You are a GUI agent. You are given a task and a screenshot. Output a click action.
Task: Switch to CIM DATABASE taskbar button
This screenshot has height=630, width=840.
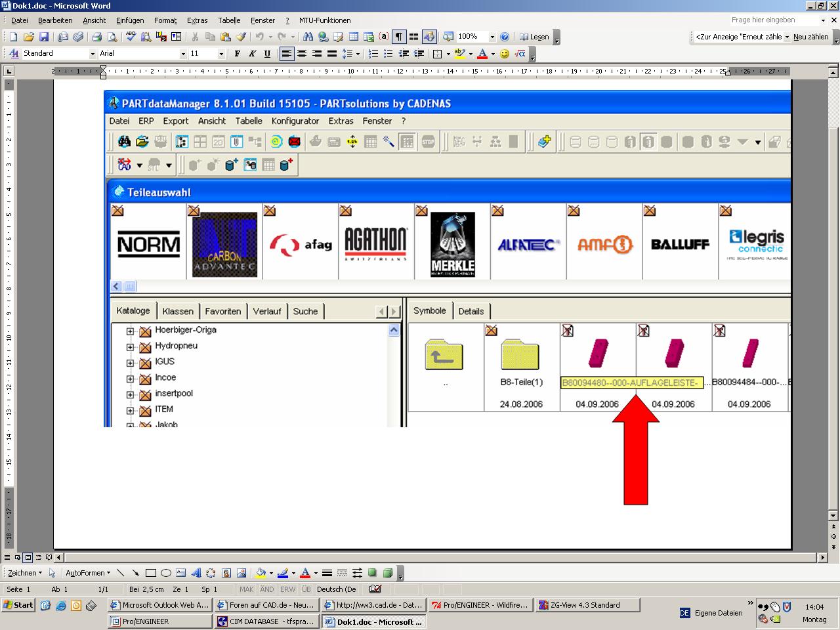tap(266, 621)
